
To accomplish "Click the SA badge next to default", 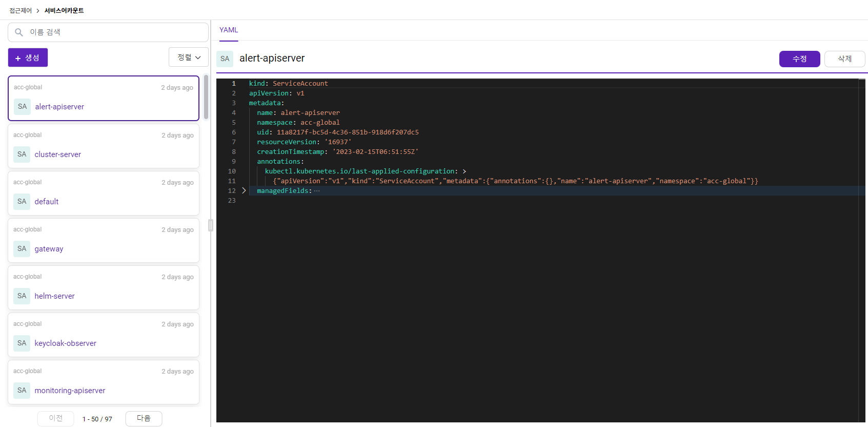I will click(22, 201).
